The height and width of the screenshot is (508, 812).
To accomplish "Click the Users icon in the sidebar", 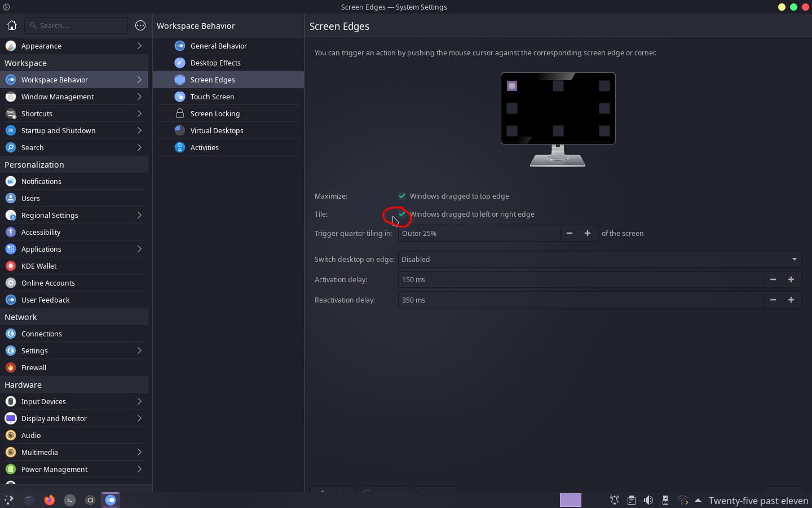I will click(11, 198).
